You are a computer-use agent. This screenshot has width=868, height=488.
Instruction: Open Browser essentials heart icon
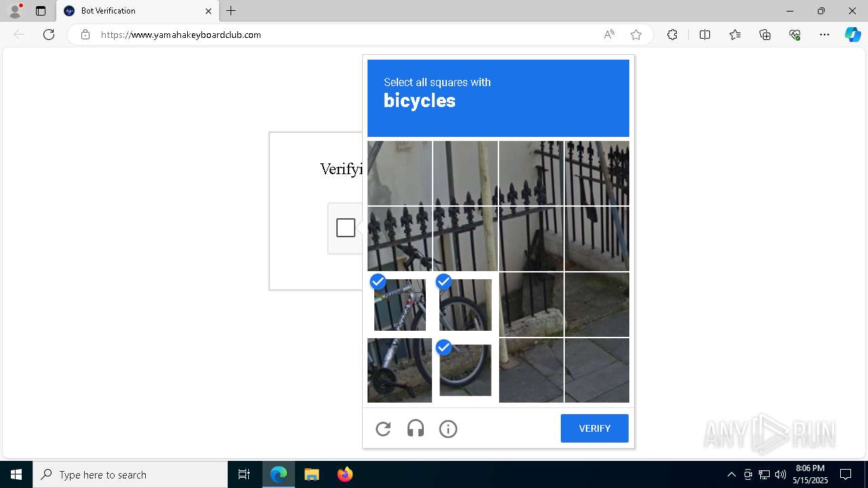click(795, 35)
